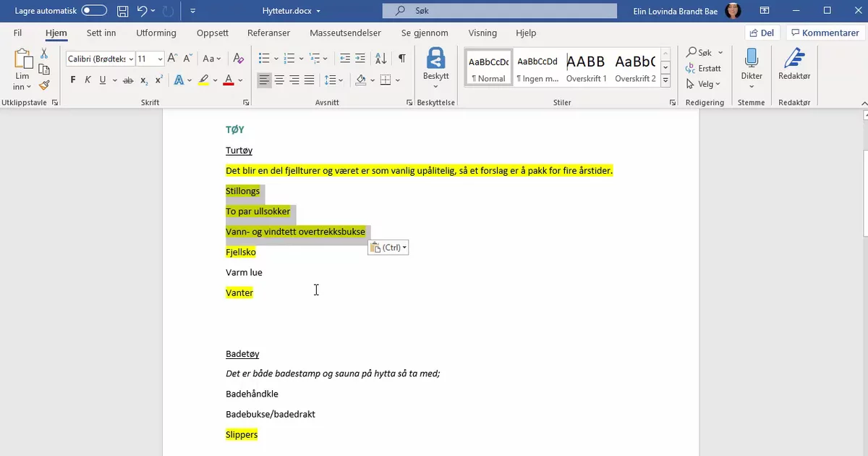Toggle the Lagre automatisk switch

coord(94,12)
